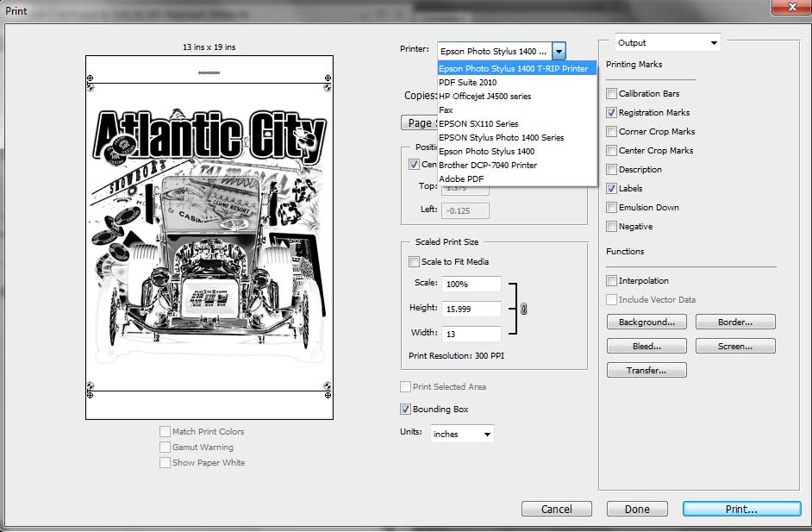Click the Background... button
The height and width of the screenshot is (532, 812).
pos(646,322)
